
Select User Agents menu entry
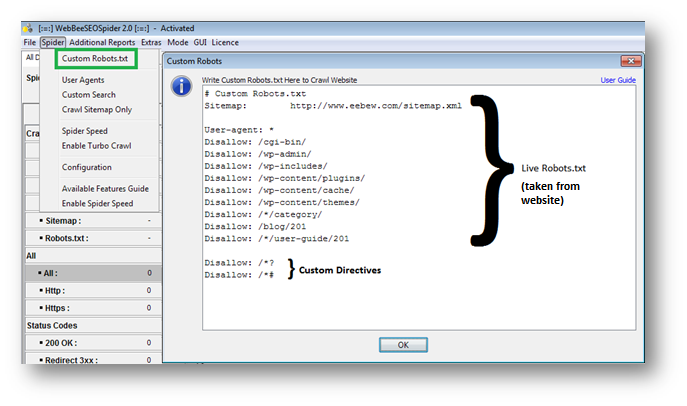click(83, 80)
